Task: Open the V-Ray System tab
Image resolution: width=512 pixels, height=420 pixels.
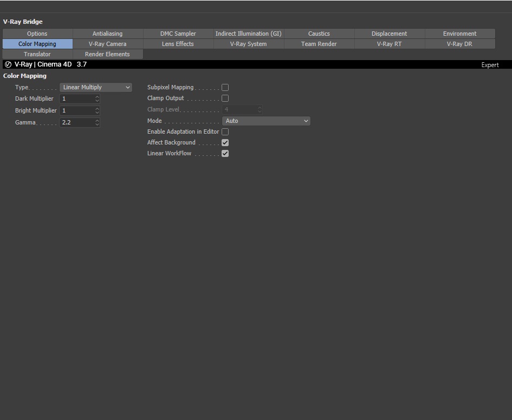Action: [x=249, y=44]
